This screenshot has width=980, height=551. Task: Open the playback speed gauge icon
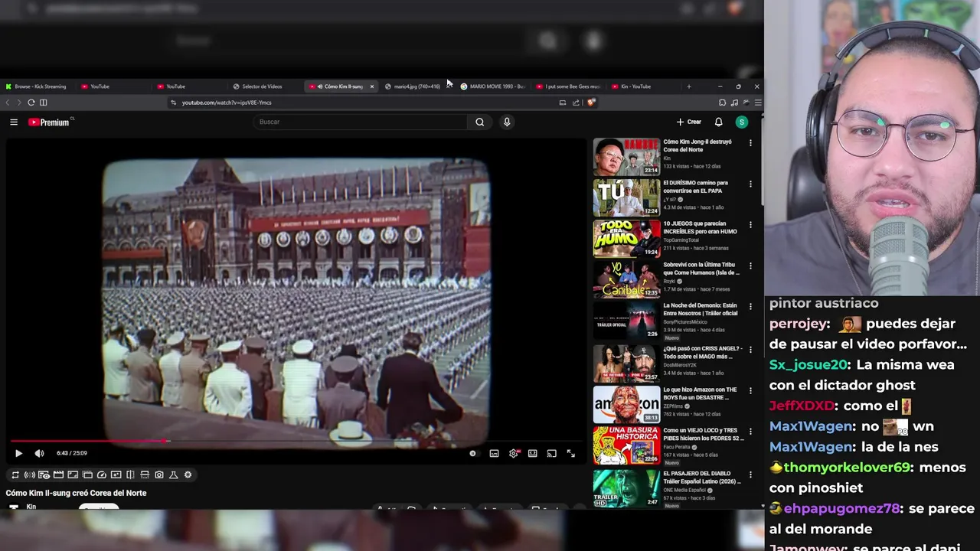coord(101,474)
